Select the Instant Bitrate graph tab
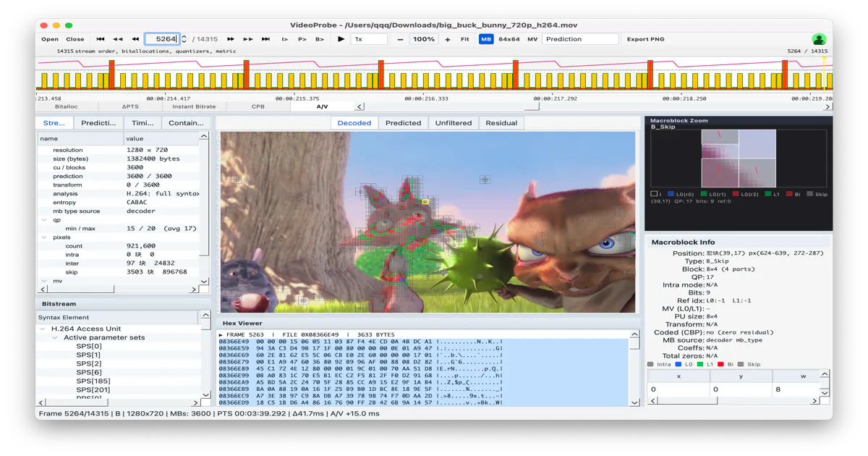 194,106
